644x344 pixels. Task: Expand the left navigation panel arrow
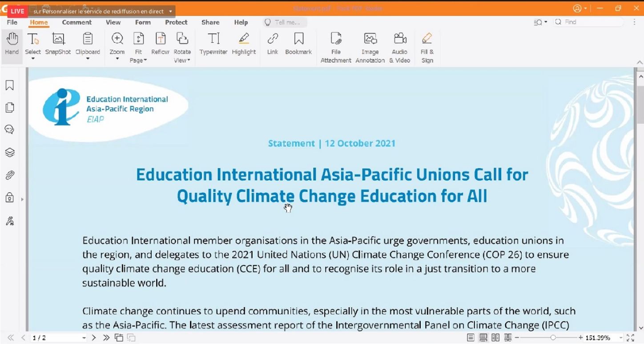22,200
